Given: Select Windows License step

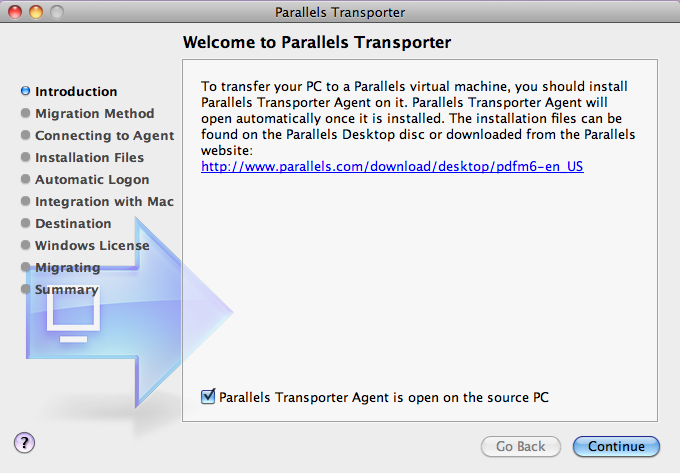Looking at the screenshot, I should click(x=92, y=245).
